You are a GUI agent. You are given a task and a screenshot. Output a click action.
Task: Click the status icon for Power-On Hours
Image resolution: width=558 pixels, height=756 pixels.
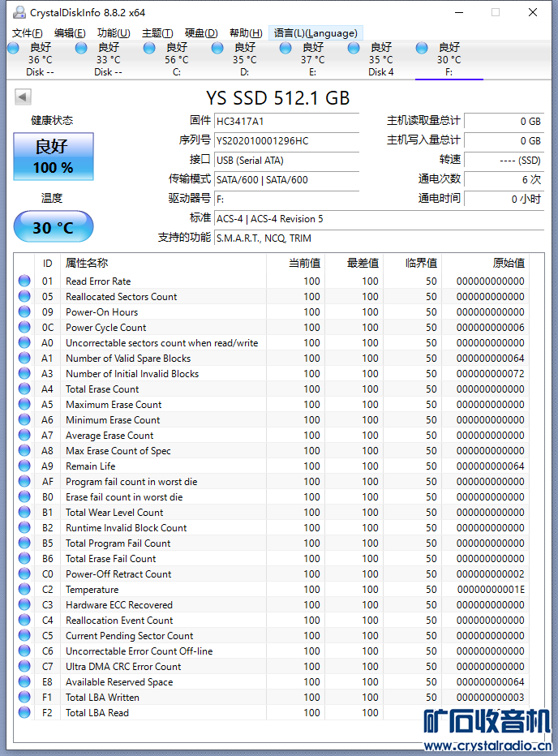pos(24,311)
